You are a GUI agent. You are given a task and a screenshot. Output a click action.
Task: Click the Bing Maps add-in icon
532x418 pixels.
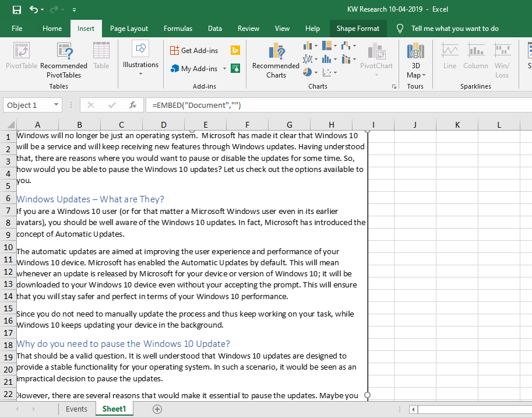(235, 50)
